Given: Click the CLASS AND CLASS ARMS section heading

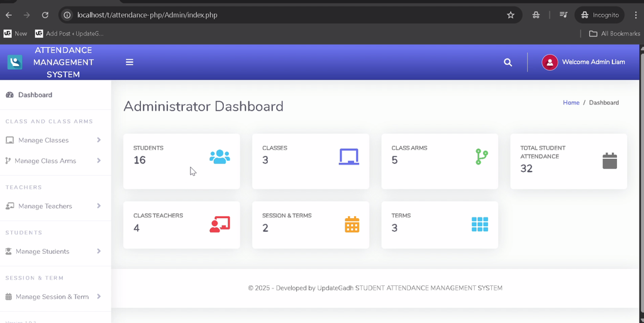Looking at the screenshot, I should 49,121.
